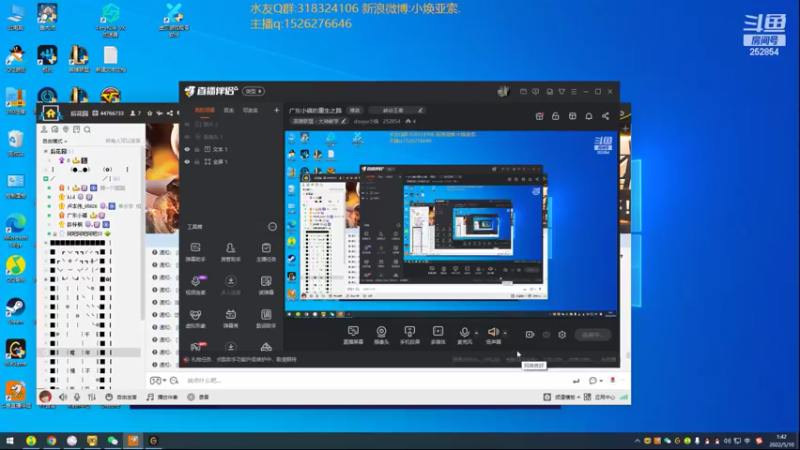Open the Windows Start menu
This screenshot has width=800, height=450.
click(10, 441)
